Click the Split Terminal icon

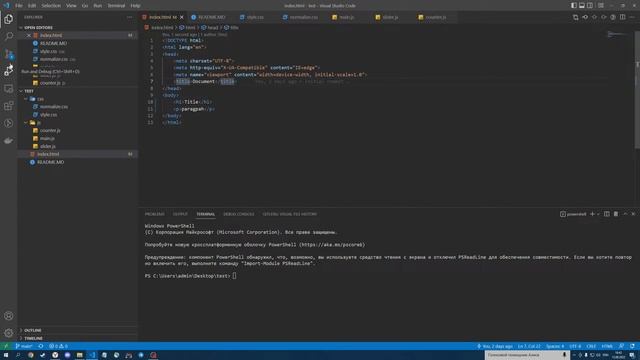[x=607, y=214]
